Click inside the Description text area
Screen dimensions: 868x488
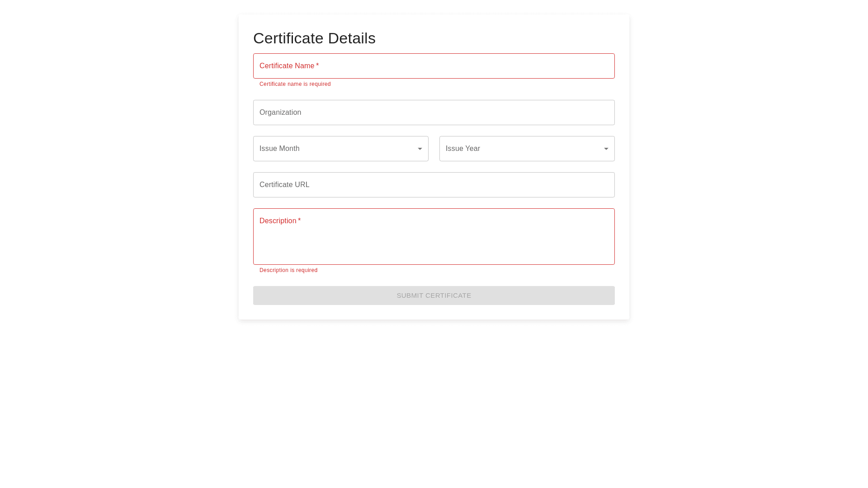[434, 242]
